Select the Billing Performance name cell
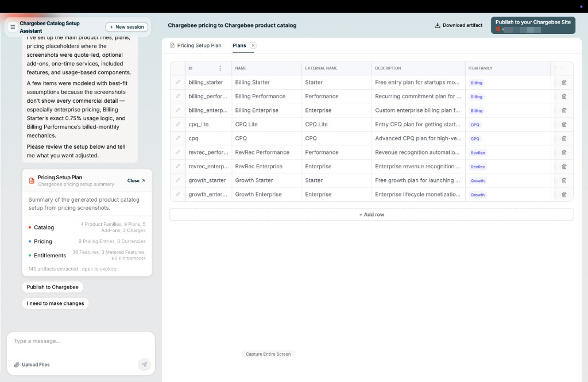The width and height of the screenshot is (588, 382). (x=266, y=96)
